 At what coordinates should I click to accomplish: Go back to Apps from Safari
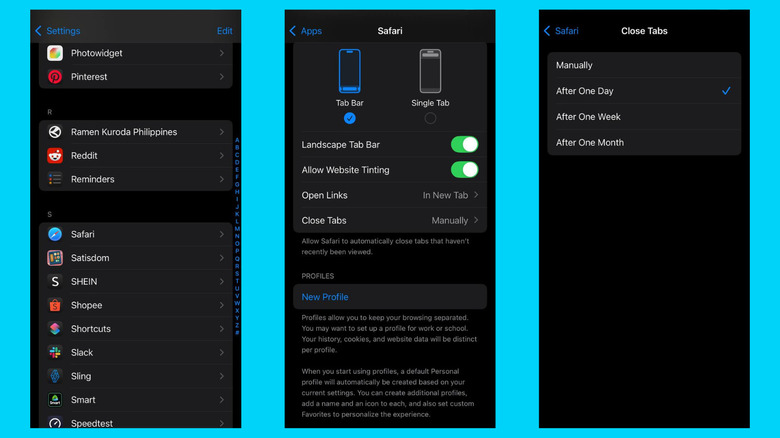[x=306, y=31]
